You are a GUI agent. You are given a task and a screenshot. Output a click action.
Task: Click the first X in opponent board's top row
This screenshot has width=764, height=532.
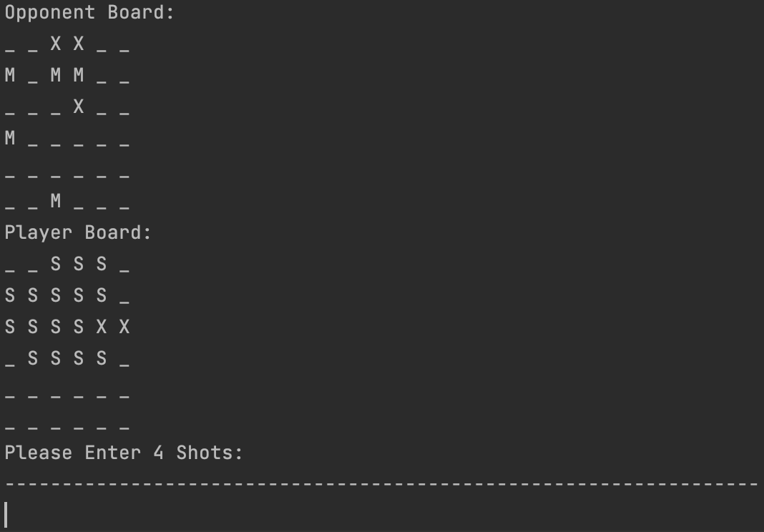pos(56,44)
